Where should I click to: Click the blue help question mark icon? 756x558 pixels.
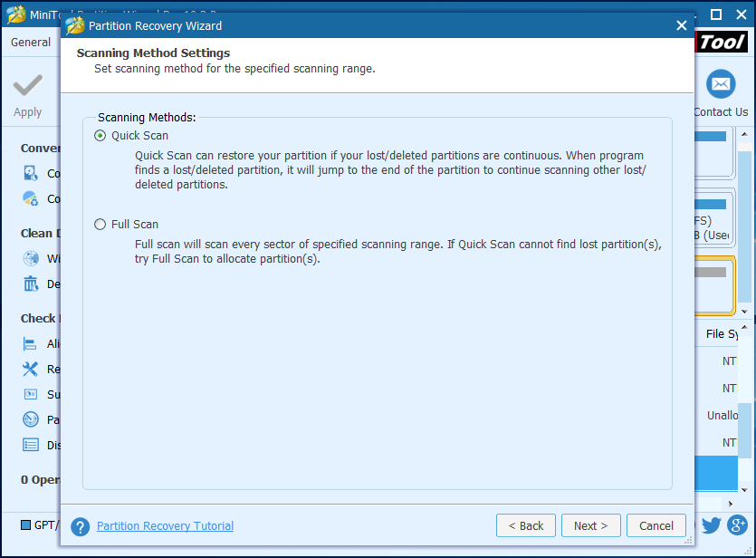pyautogui.click(x=81, y=526)
